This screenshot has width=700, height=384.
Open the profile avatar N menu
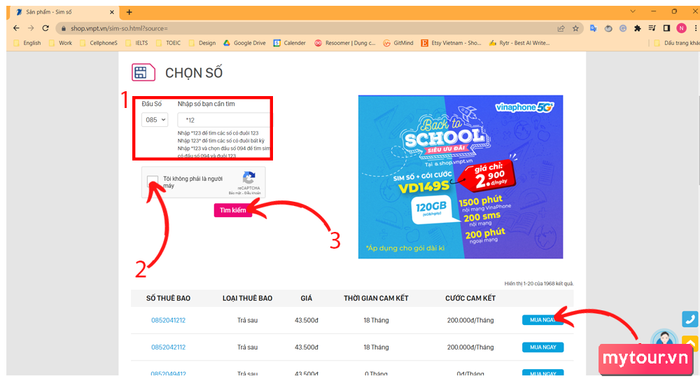681,28
